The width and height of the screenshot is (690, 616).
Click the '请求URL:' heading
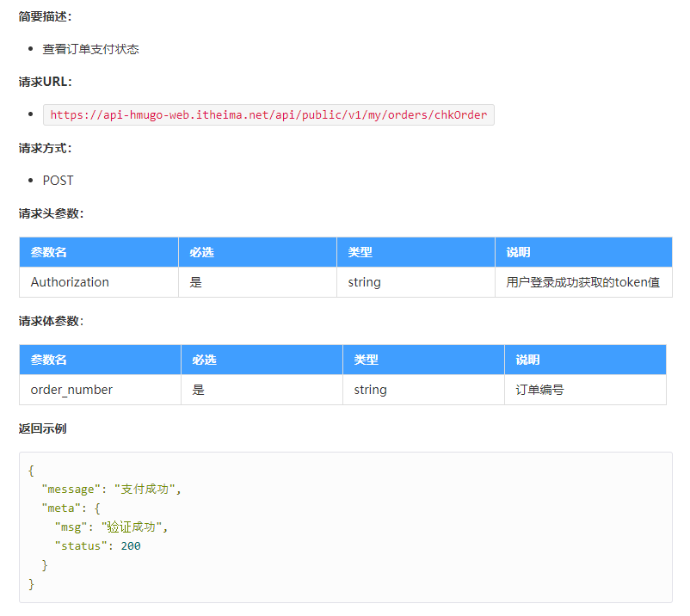(x=46, y=82)
